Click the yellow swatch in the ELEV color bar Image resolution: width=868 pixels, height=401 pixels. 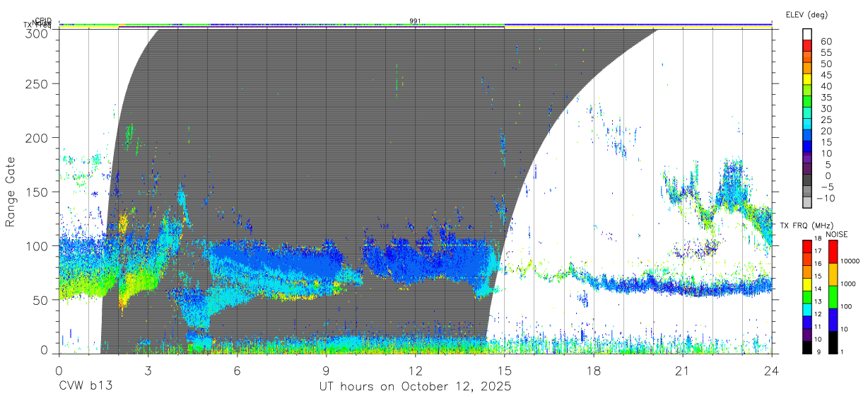[808, 80]
